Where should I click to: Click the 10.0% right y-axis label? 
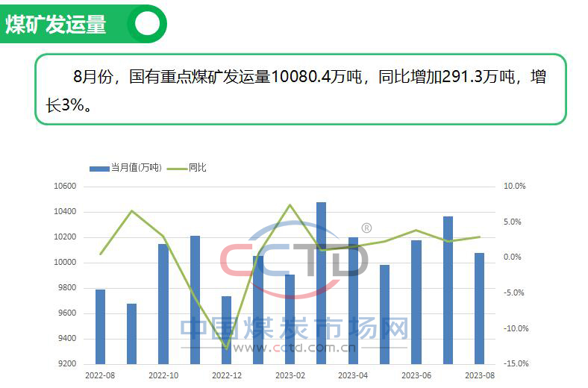point(515,187)
